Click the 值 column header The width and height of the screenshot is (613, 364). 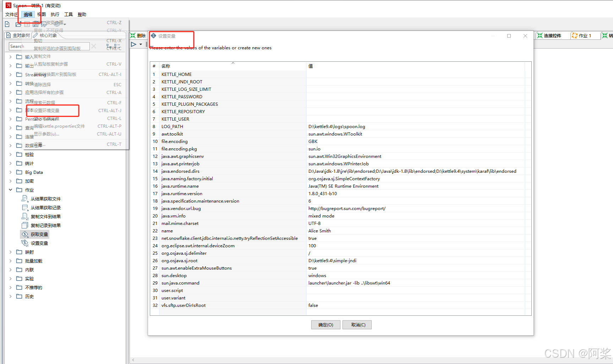pos(415,66)
